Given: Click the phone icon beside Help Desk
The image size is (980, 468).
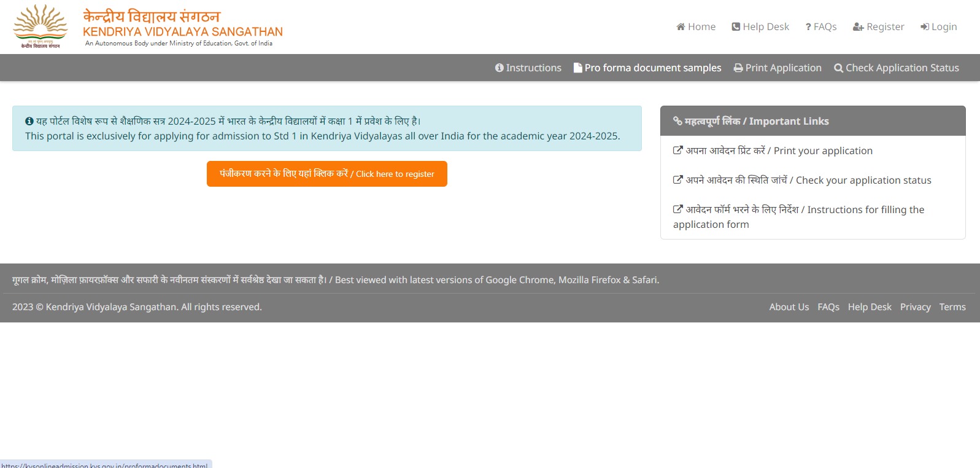Looking at the screenshot, I should (736, 26).
